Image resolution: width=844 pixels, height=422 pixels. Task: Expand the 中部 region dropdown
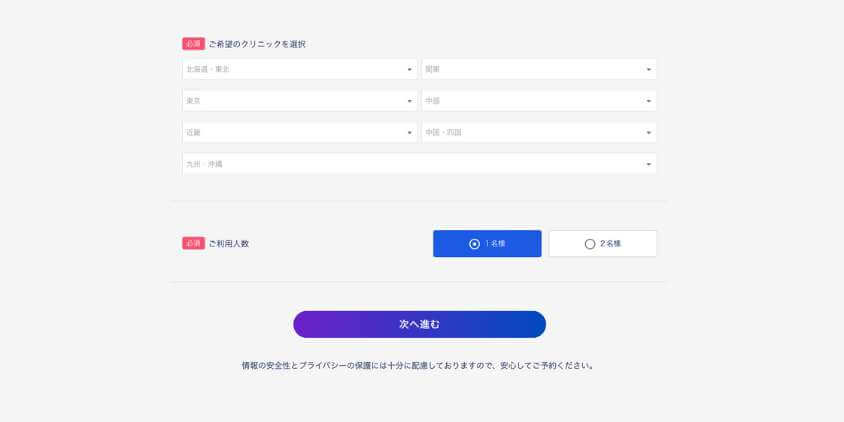(539, 101)
